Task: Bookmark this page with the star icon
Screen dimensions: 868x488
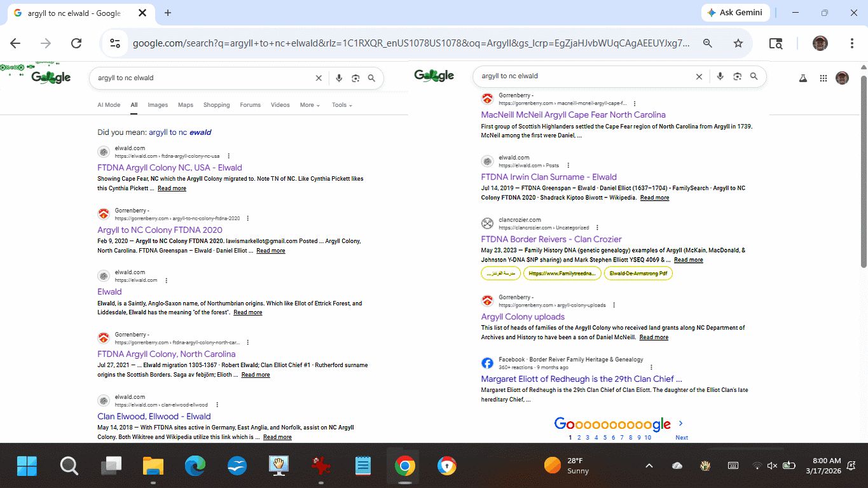Action: pyautogui.click(x=738, y=43)
